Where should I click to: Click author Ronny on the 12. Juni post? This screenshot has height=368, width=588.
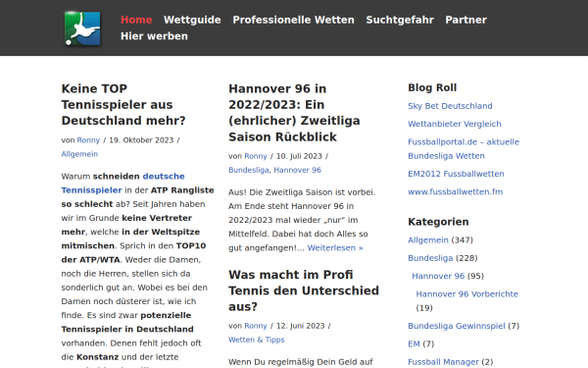coord(256,326)
